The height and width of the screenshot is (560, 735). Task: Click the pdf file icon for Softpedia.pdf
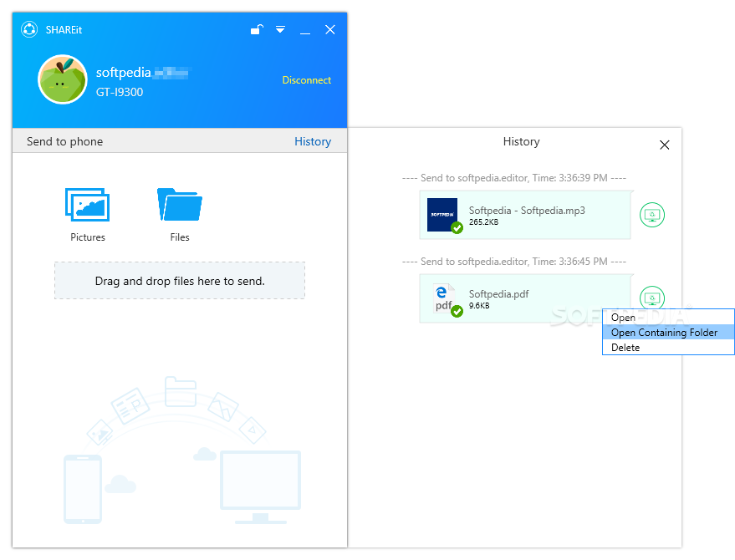coord(444,298)
